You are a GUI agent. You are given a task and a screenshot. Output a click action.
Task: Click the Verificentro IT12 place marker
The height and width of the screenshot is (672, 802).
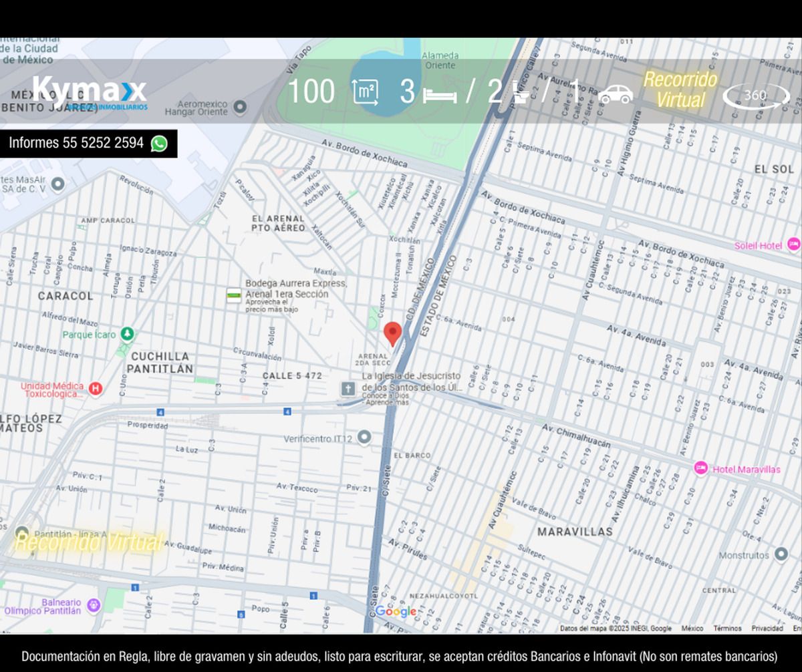(364, 438)
